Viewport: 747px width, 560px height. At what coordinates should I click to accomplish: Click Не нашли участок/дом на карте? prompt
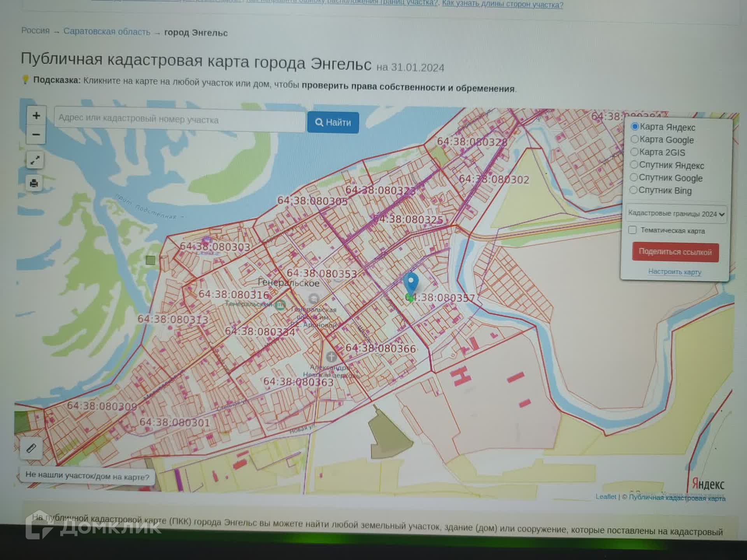tap(87, 476)
